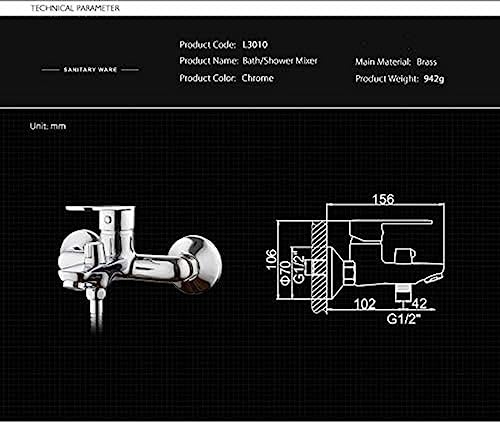
Task: Click the bottom G1/2" thread label
Action: [x=404, y=319]
